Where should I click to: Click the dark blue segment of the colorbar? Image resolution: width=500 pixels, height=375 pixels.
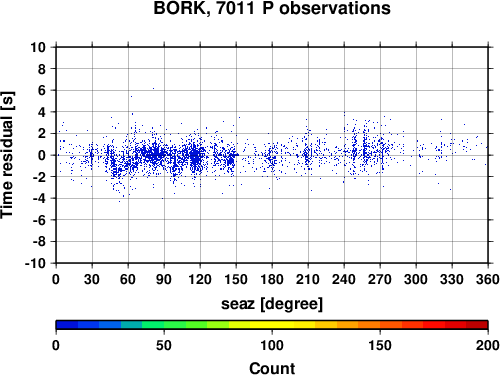(x=67, y=325)
